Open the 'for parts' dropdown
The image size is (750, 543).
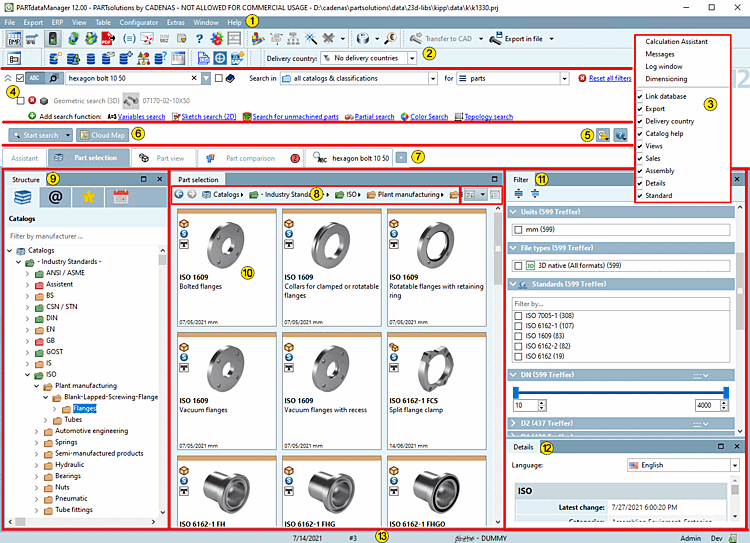click(564, 78)
